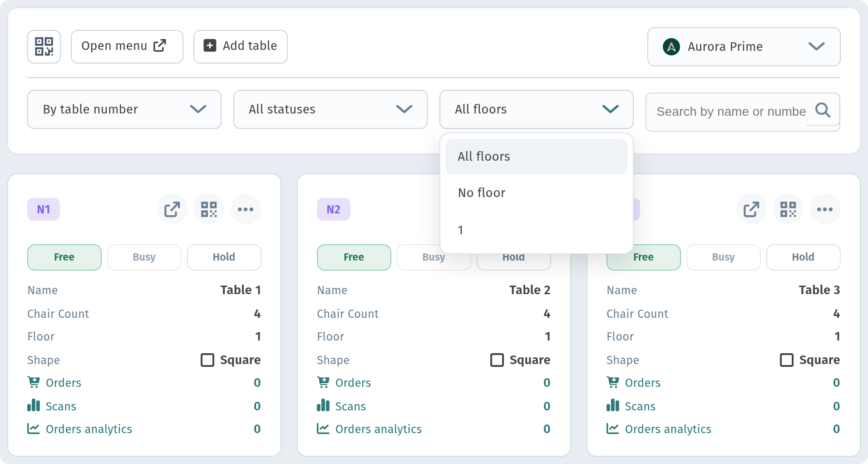
Task: Set Table 1 status to Hold
Action: click(224, 257)
